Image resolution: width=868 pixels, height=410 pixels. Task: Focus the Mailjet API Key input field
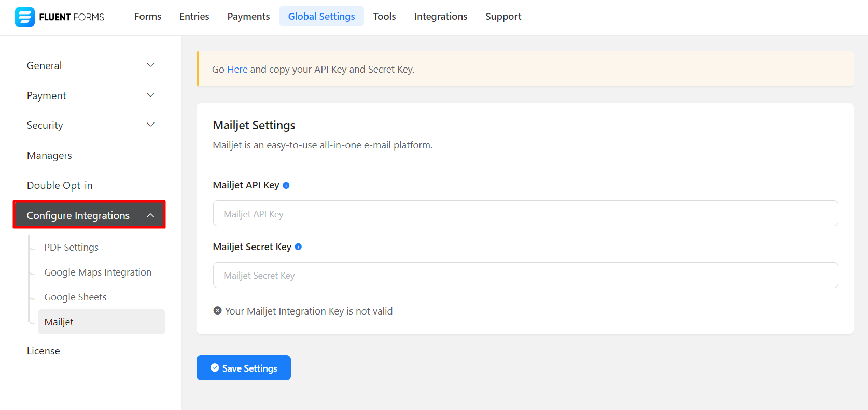point(525,214)
